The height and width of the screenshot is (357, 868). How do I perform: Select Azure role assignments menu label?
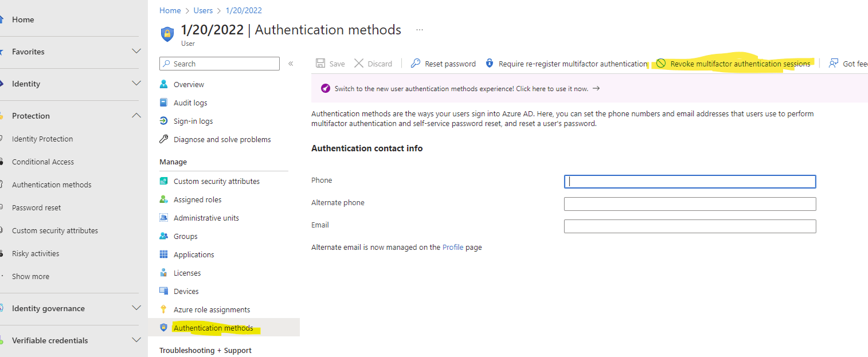[212, 309]
